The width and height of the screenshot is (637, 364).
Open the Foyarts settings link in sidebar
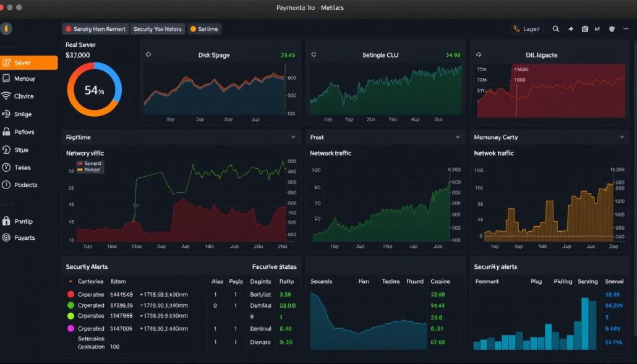pyautogui.click(x=25, y=237)
